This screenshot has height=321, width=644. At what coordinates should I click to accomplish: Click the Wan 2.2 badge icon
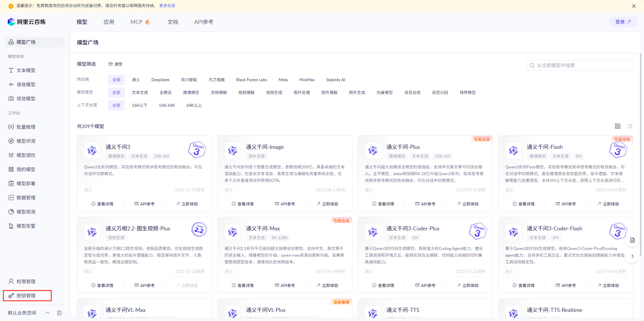199,230
